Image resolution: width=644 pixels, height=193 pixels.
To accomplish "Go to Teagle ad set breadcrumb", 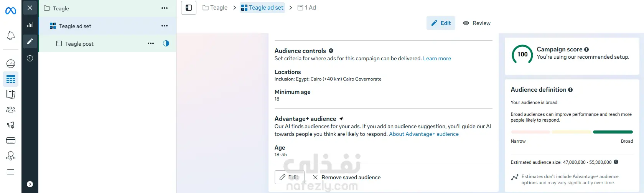I will point(262,8).
